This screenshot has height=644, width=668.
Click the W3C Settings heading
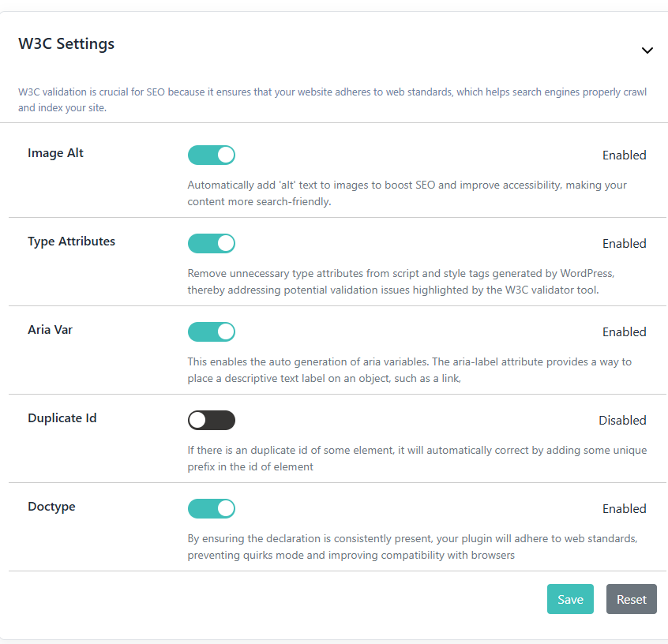pyautogui.click(x=66, y=44)
